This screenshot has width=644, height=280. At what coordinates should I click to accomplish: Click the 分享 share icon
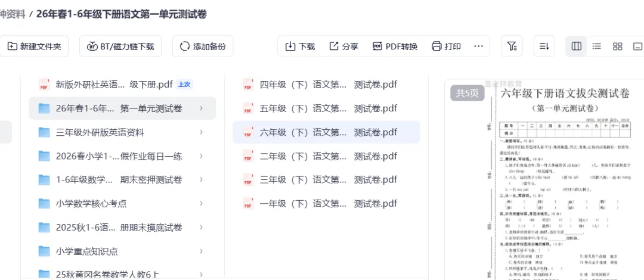click(334, 46)
